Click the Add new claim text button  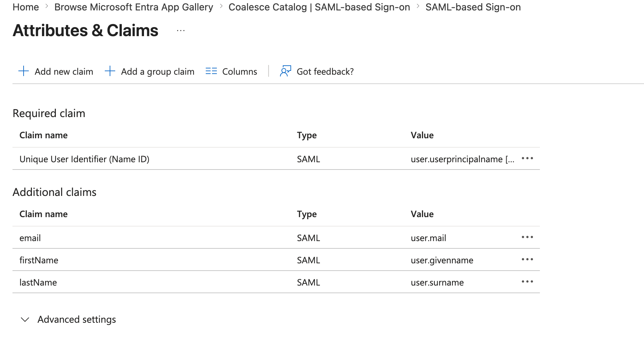click(64, 72)
